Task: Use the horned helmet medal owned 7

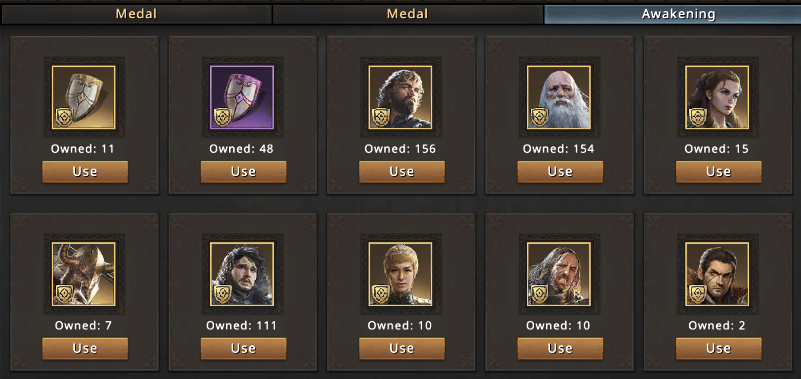Action: click(x=85, y=348)
